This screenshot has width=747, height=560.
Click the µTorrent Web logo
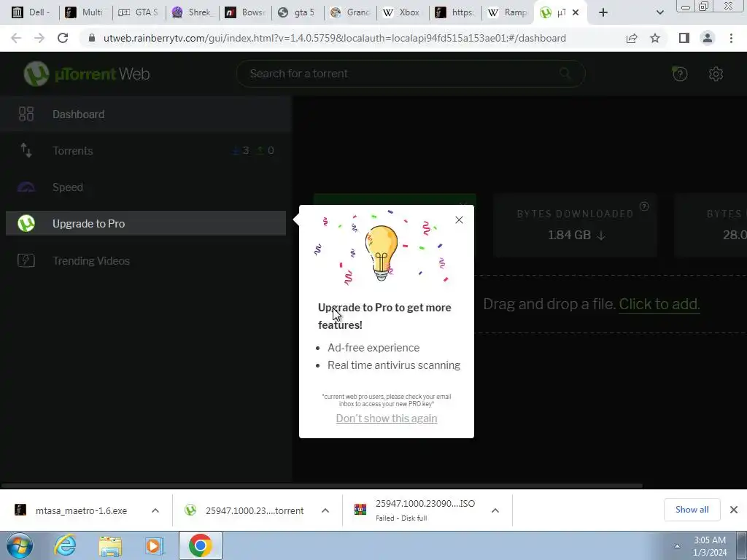(x=87, y=74)
